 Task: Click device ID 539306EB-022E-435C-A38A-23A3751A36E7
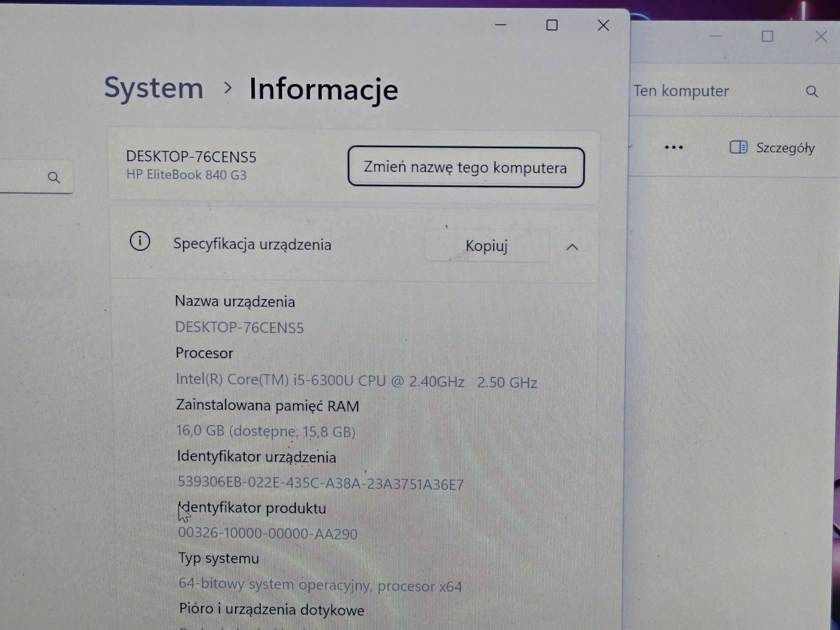pos(320,483)
